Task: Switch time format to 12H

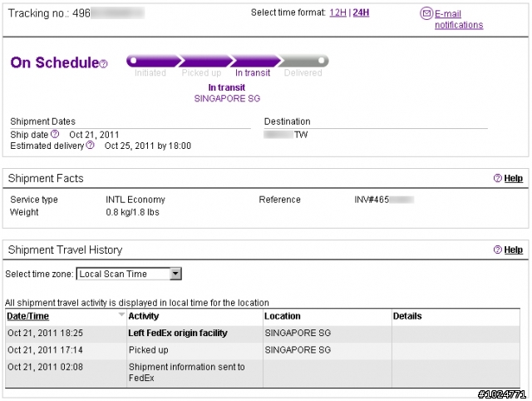Action: pyautogui.click(x=337, y=12)
